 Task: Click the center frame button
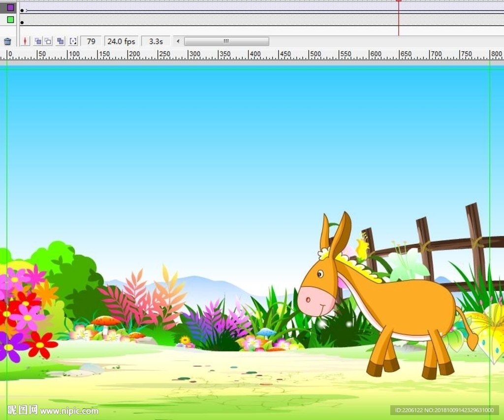pos(25,41)
